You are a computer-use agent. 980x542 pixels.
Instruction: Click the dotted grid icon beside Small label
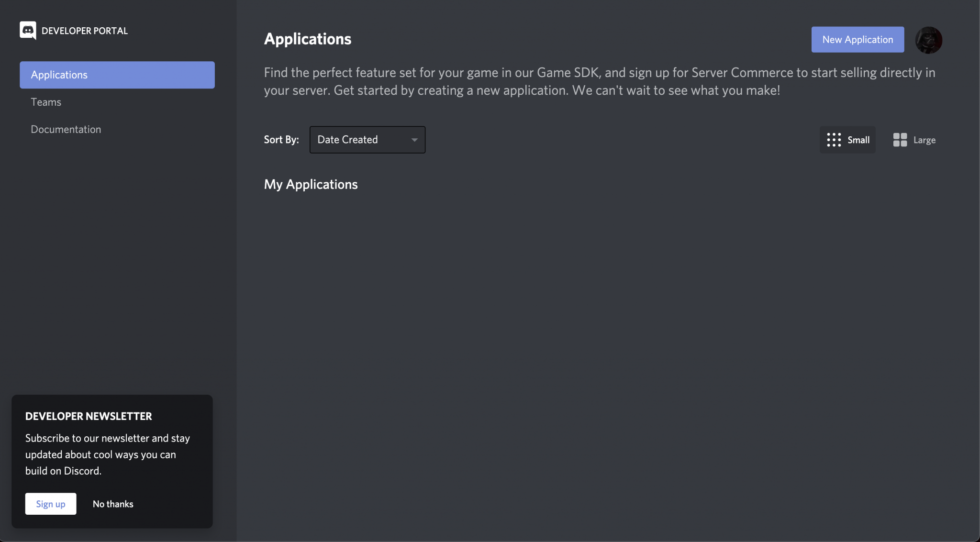[834, 139]
